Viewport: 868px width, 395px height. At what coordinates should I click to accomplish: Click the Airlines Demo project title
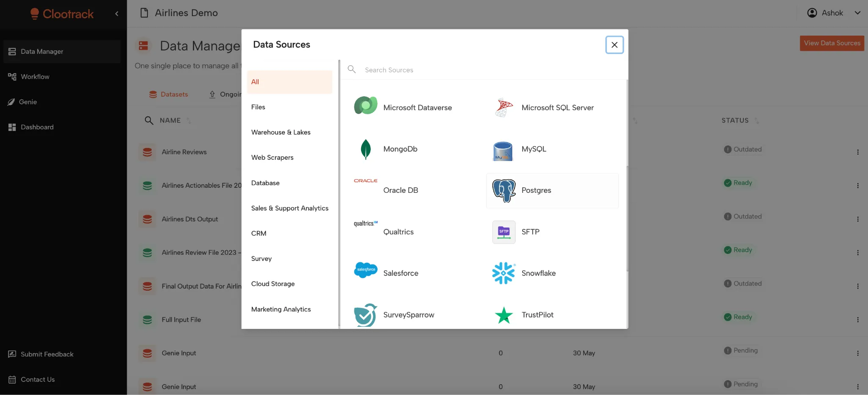(186, 13)
